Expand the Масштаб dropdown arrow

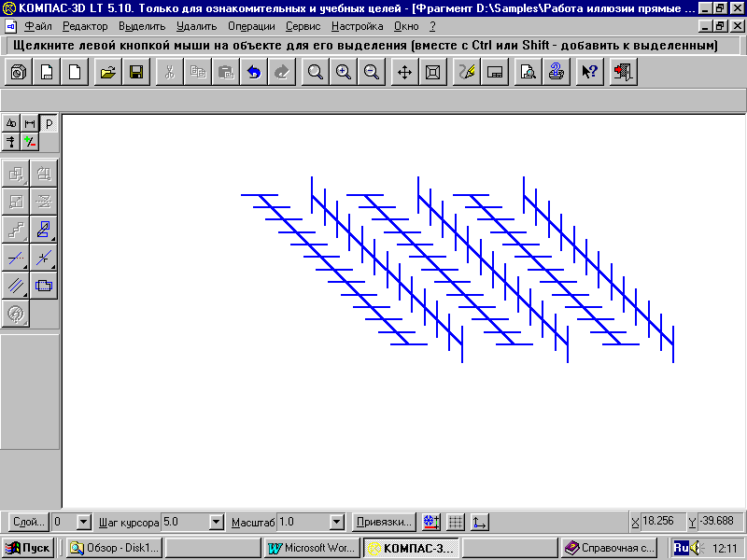[x=337, y=523]
